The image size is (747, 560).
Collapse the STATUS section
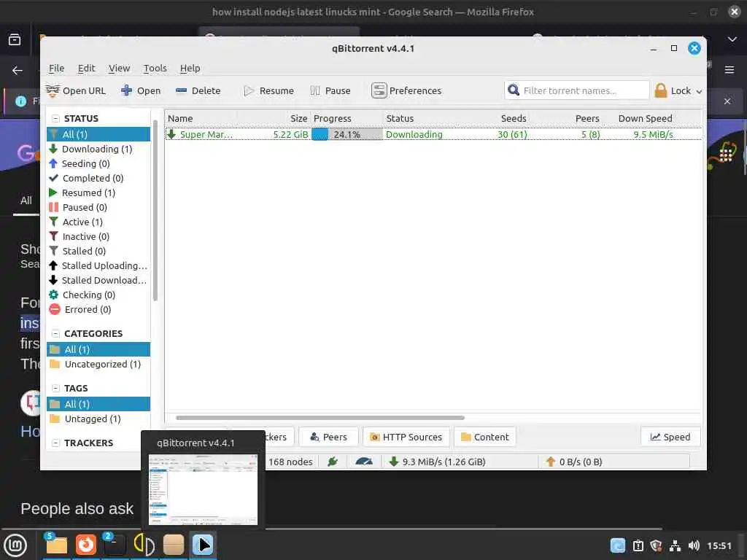[55, 119]
